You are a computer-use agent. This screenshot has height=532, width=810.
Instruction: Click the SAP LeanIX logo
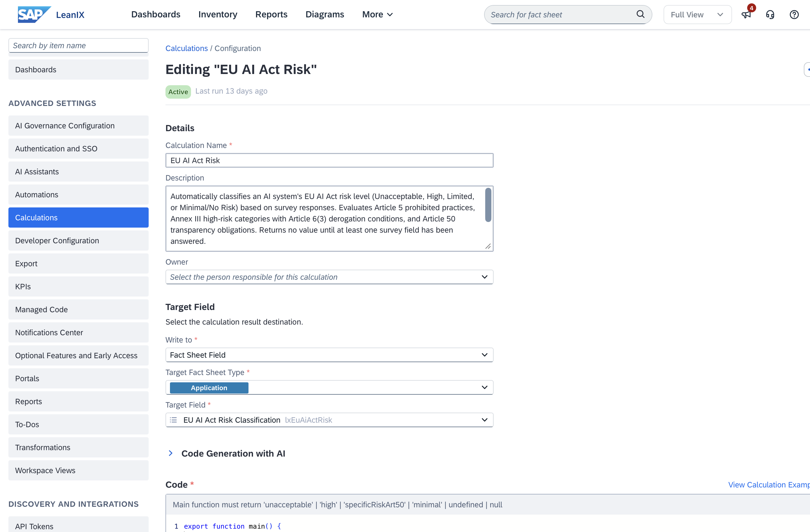(x=51, y=14)
